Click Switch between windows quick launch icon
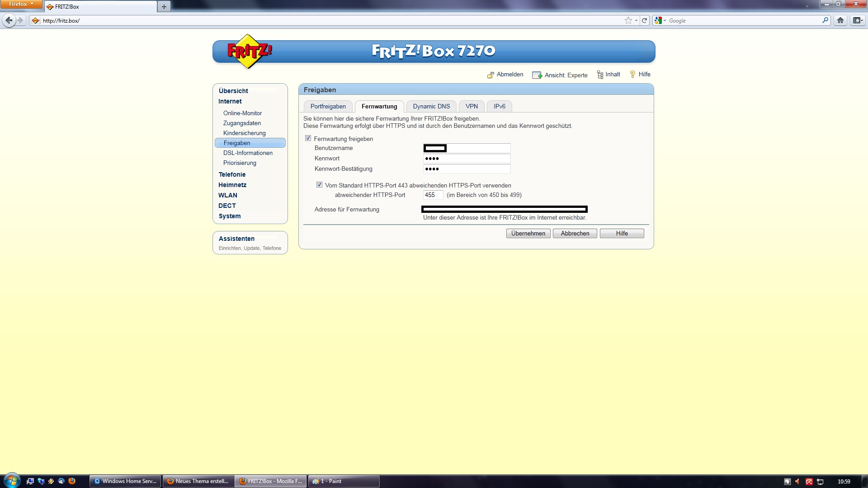 pos(41,481)
